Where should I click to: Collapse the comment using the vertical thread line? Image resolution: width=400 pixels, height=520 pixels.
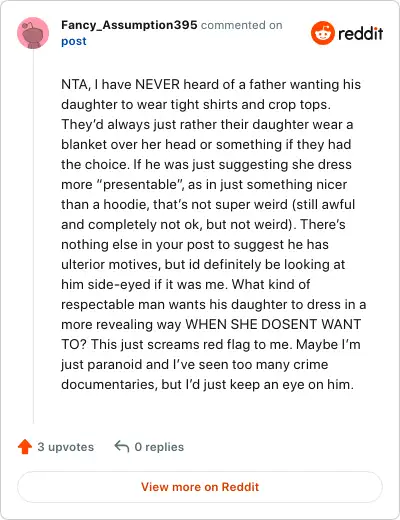coord(33,237)
